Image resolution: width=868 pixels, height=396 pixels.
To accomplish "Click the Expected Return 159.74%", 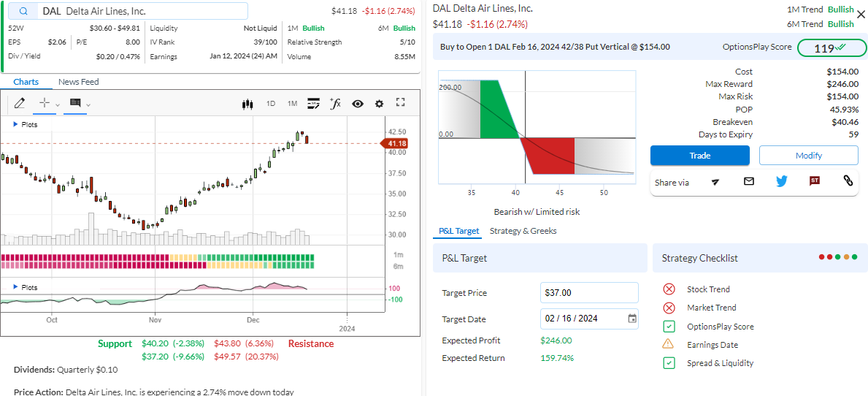I will coord(558,358).
